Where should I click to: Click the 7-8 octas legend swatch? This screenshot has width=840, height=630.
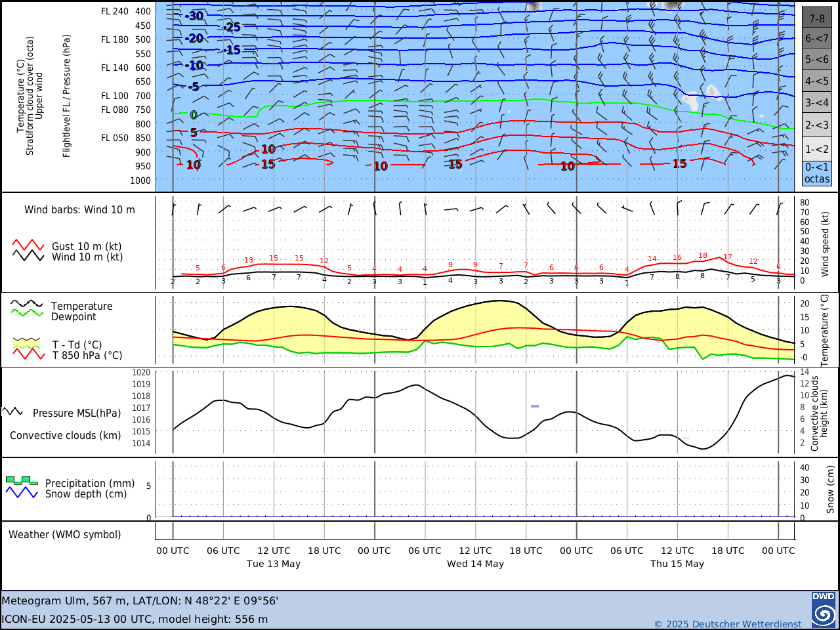pyautogui.click(x=817, y=17)
